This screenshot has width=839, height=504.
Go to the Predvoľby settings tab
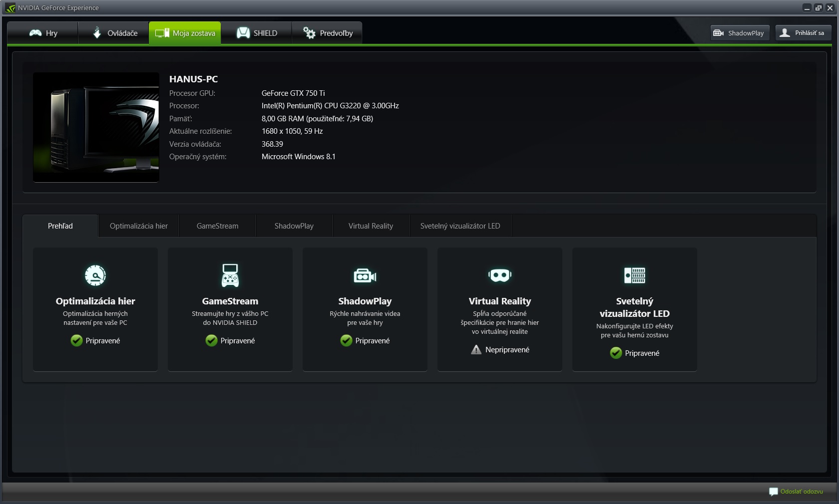pyautogui.click(x=328, y=33)
